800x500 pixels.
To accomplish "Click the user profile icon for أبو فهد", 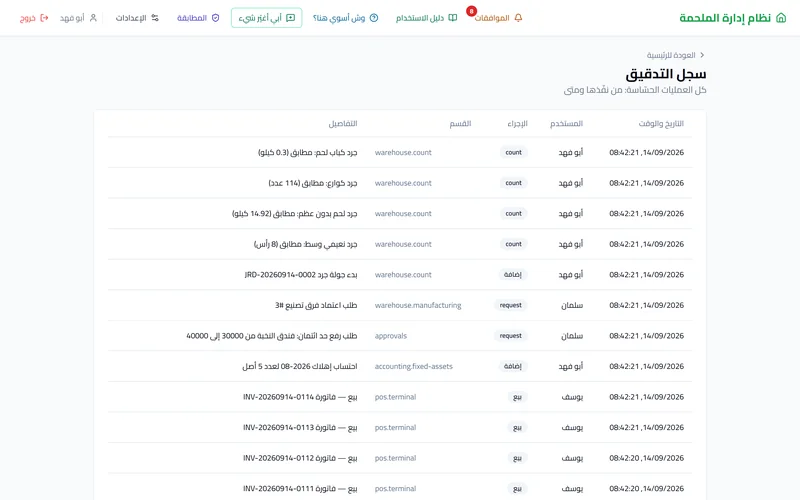I will 93,18.
